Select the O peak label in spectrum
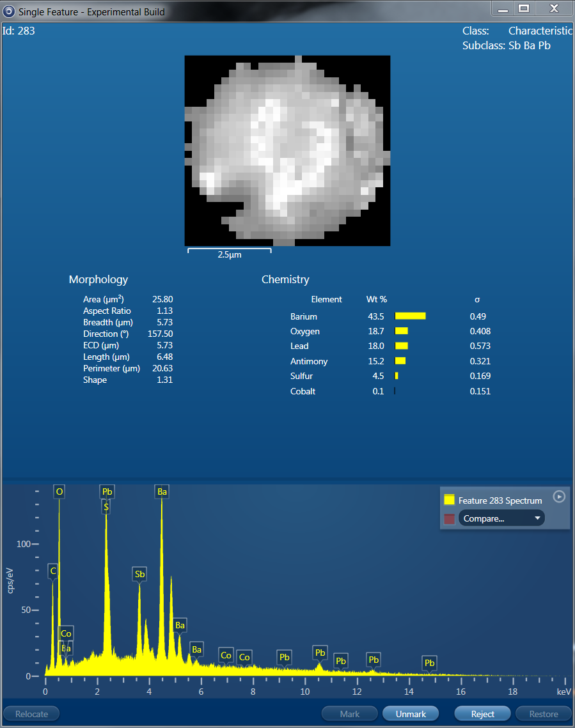Image resolution: width=575 pixels, height=728 pixels. 59,492
